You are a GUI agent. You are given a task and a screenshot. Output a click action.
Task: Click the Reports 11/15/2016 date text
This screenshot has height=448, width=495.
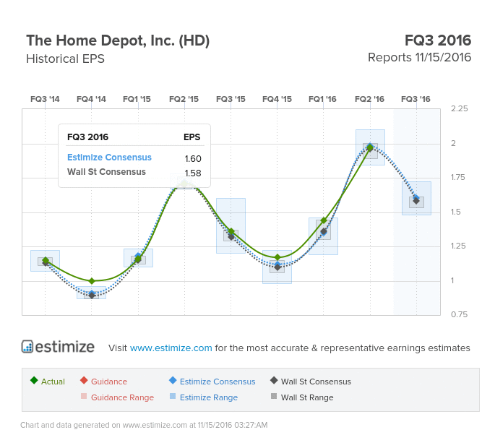(419, 58)
